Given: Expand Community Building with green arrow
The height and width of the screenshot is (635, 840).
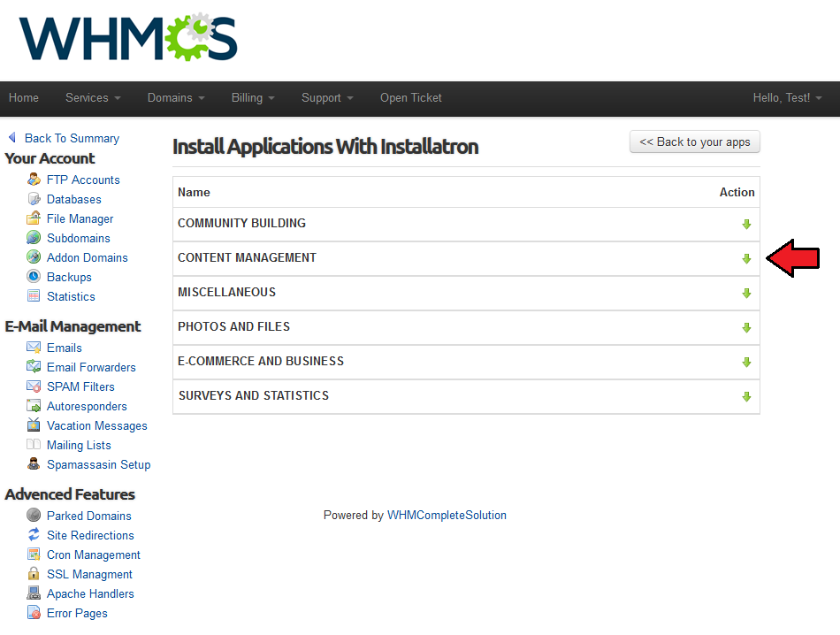Looking at the screenshot, I should point(746,224).
